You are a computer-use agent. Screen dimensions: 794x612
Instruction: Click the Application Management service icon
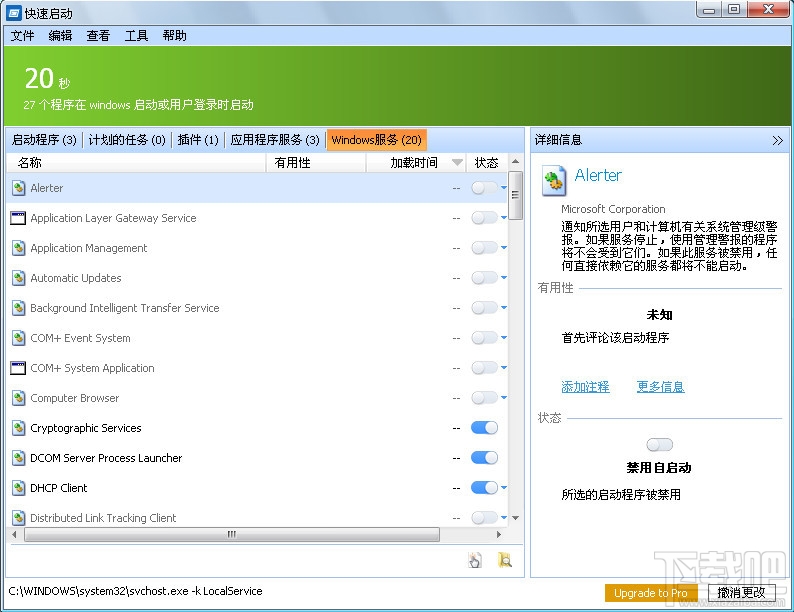click(x=19, y=248)
